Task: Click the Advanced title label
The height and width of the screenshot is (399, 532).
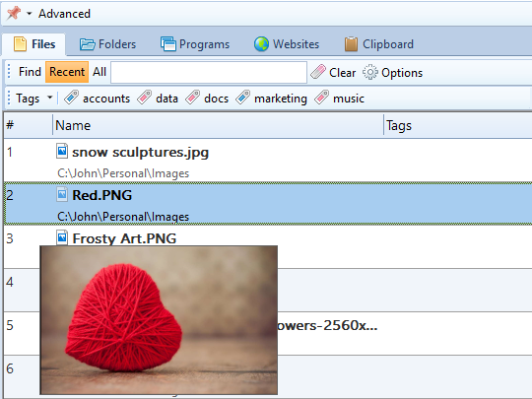Action: pyautogui.click(x=64, y=14)
